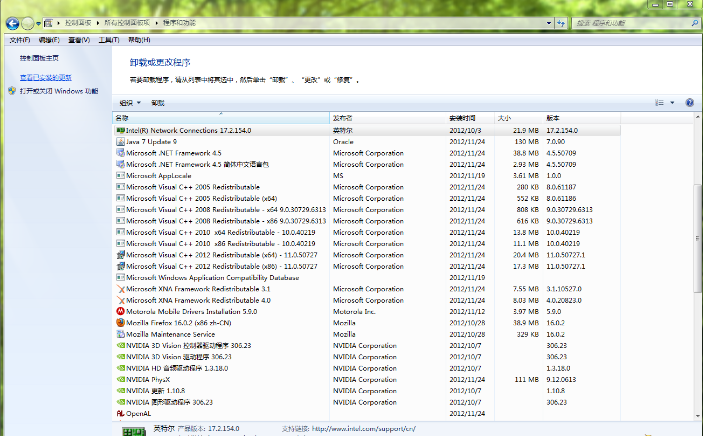
Task: Click the 卸载 (Uninstall) toolbar button
Action: coord(158,103)
